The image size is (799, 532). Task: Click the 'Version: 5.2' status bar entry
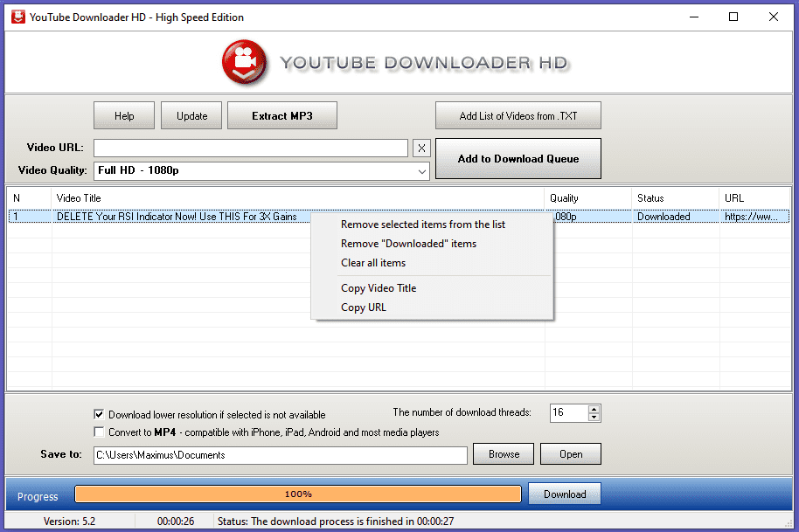(69, 522)
